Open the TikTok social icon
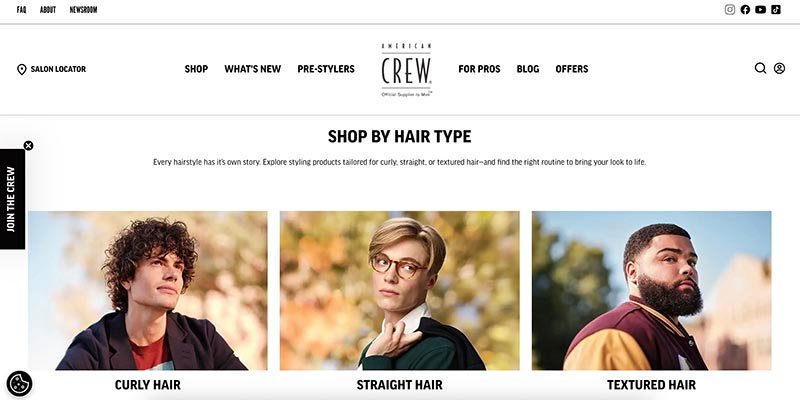Screen dimensions: 800x400 [776, 10]
